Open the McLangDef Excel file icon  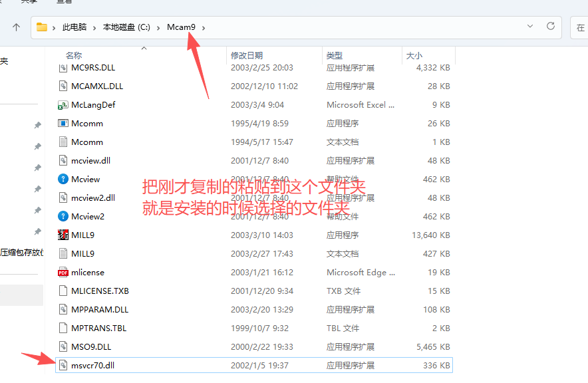[64, 104]
